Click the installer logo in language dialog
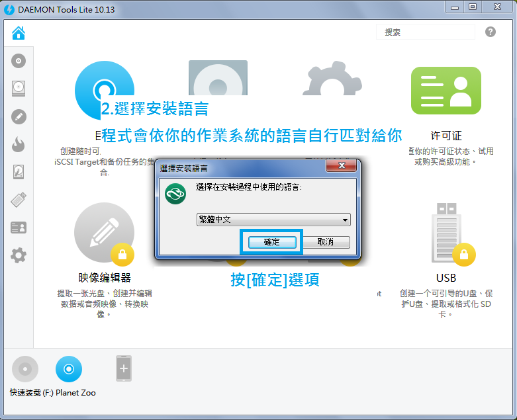The height and width of the screenshot is (420, 517). point(175,194)
